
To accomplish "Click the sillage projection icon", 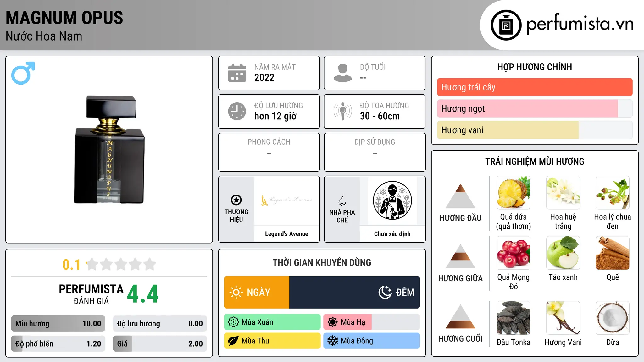I will [x=343, y=111].
